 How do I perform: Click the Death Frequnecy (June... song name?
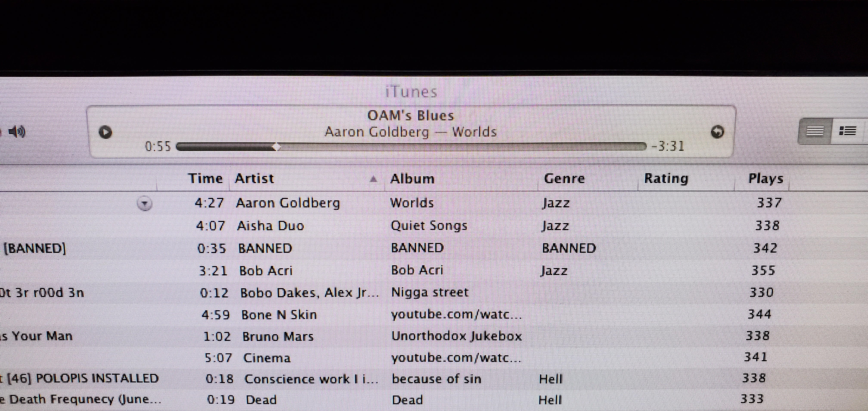pyautogui.click(x=85, y=399)
